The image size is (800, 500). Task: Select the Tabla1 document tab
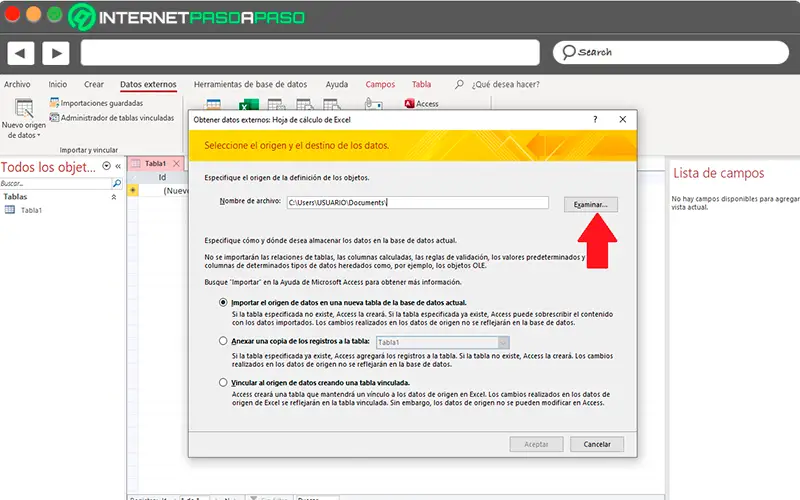tap(155, 163)
